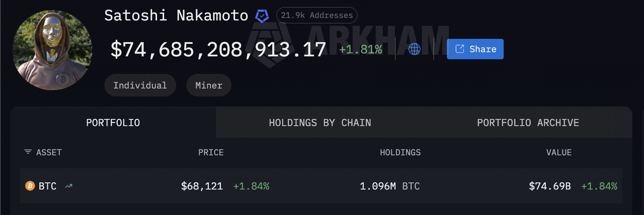The width and height of the screenshot is (644, 215).
Task: Click the total portfolio value $74,685,208,913.17
Action: [x=218, y=49]
